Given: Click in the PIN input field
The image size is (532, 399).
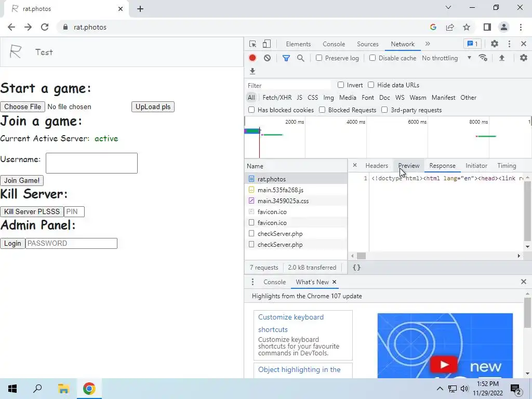Looking at the screenshot, I should (74, 212).
